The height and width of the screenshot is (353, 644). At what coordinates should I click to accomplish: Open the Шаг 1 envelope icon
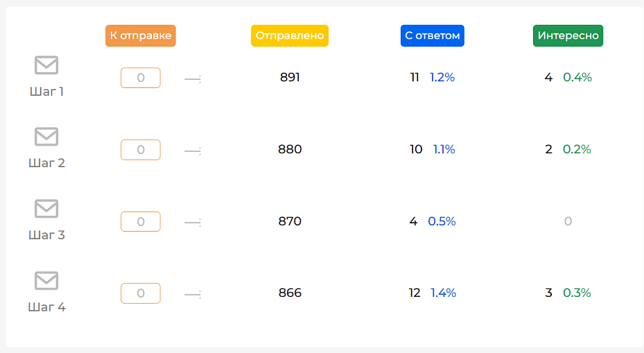click(46, 65)
